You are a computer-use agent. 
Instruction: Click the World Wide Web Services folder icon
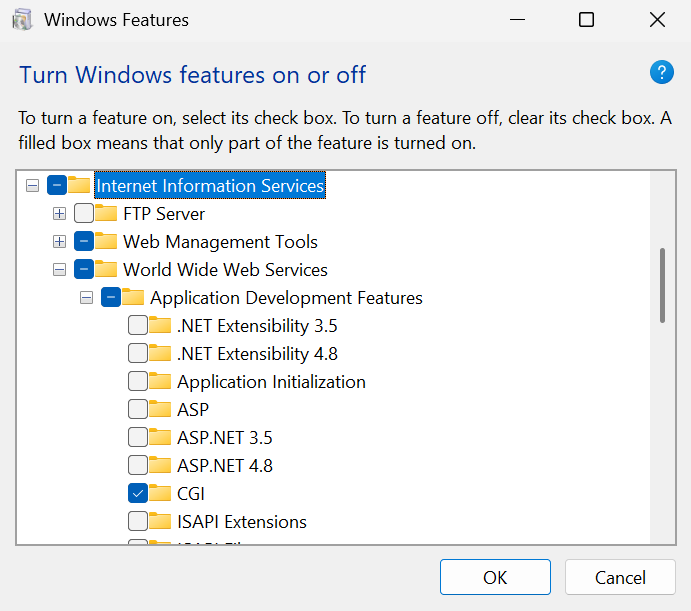(x=106, y=269)
